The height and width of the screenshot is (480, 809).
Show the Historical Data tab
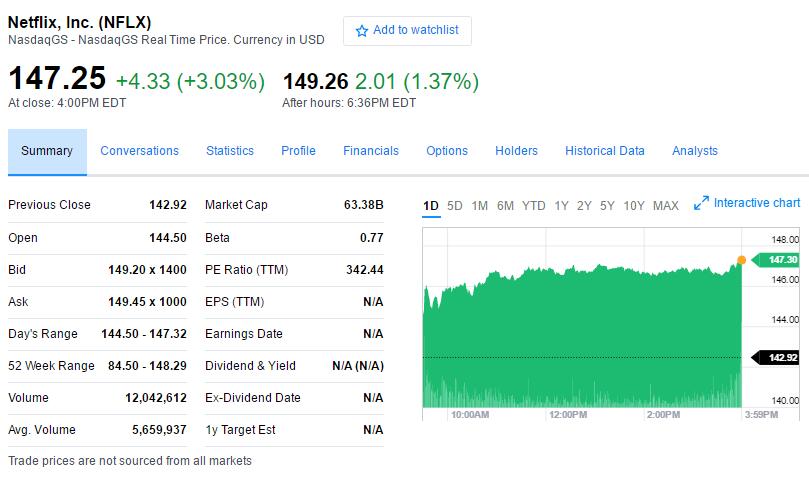pos(605,151)
